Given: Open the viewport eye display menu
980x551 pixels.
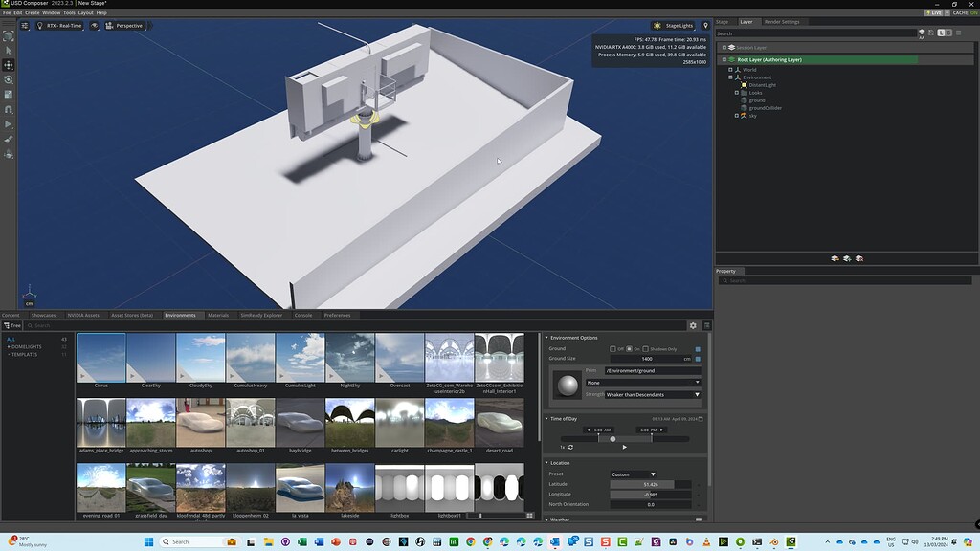Looking at the screenshot, I should point(95,26).
